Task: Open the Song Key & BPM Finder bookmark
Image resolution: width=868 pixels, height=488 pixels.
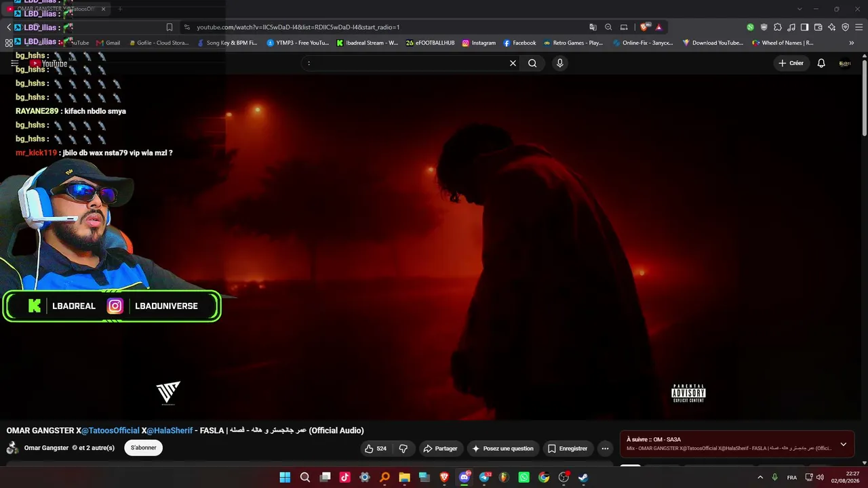Action: point(227,43)
